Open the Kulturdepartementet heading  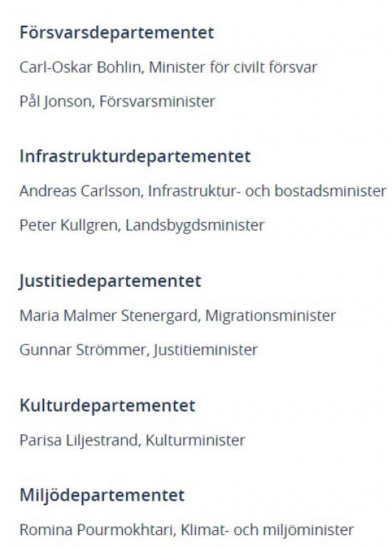(108, 405)
